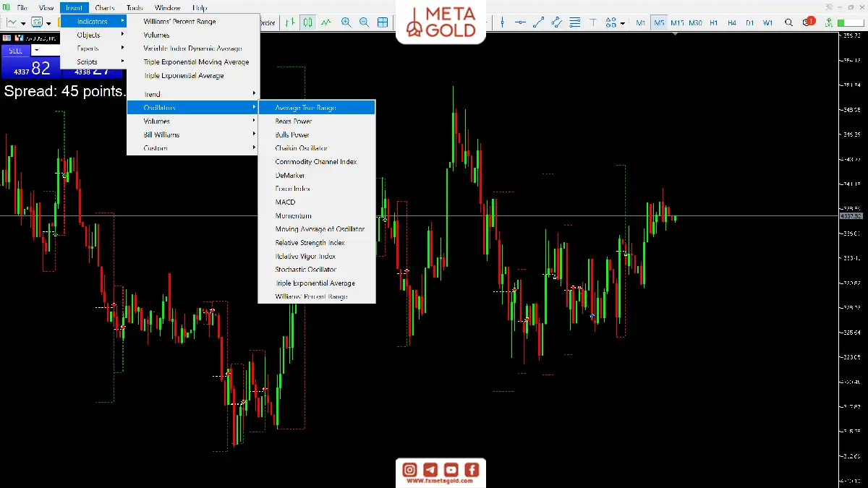Viewport: 868px width, 488px height.
Task: Open notifications with red badge
Action: pyautogui.click(x=809, y=22)
